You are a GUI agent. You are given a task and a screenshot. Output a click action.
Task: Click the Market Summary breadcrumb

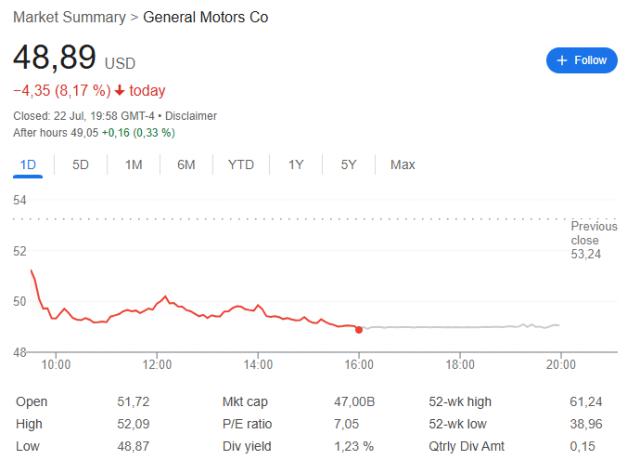[x=69, y=18]
